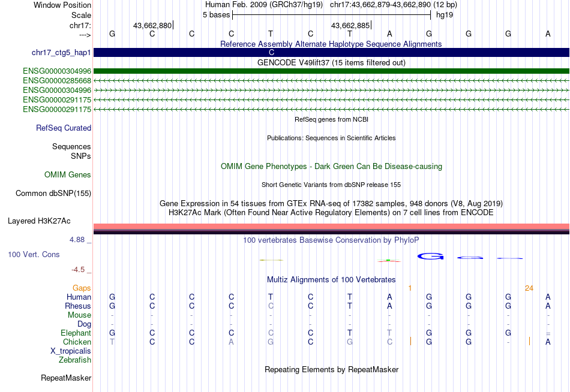Viewport: 570px width, 392px height.
Task: Click the ENSG00000285668 gene label
Action: tap(57, 81)
